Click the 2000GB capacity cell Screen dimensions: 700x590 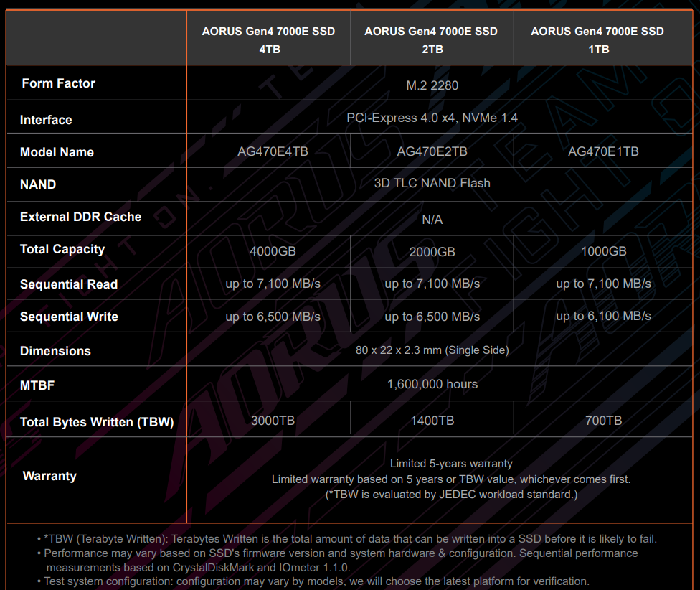[432, 252]
